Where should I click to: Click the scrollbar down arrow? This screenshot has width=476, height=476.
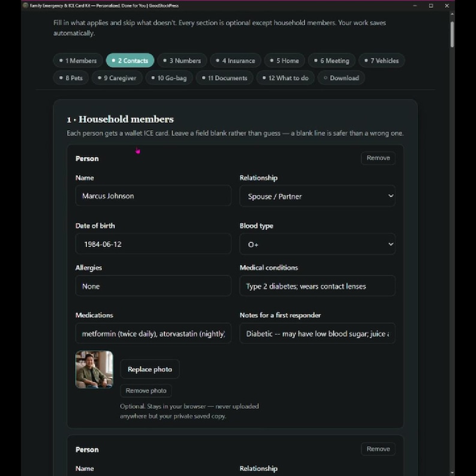coord(452,472)
